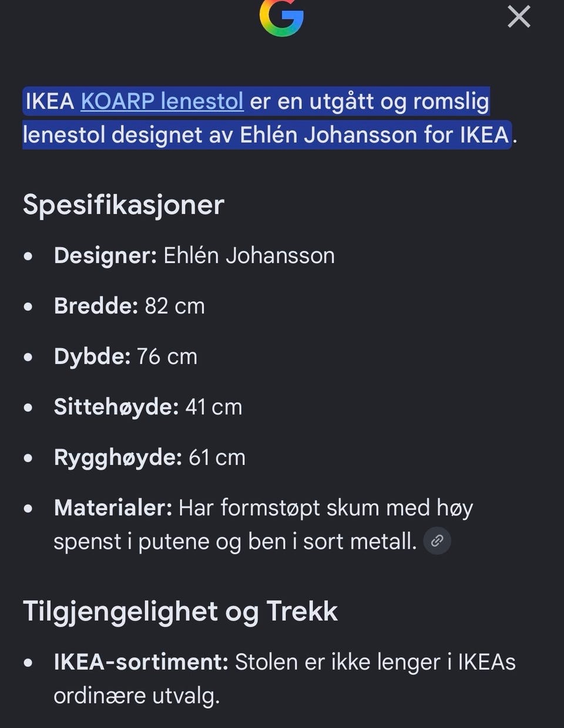Image resolution: width=564 pixels, height=728 pixels.
Task: Click the Dybde: 76 cm line
Action: click(x=125, y=356)
